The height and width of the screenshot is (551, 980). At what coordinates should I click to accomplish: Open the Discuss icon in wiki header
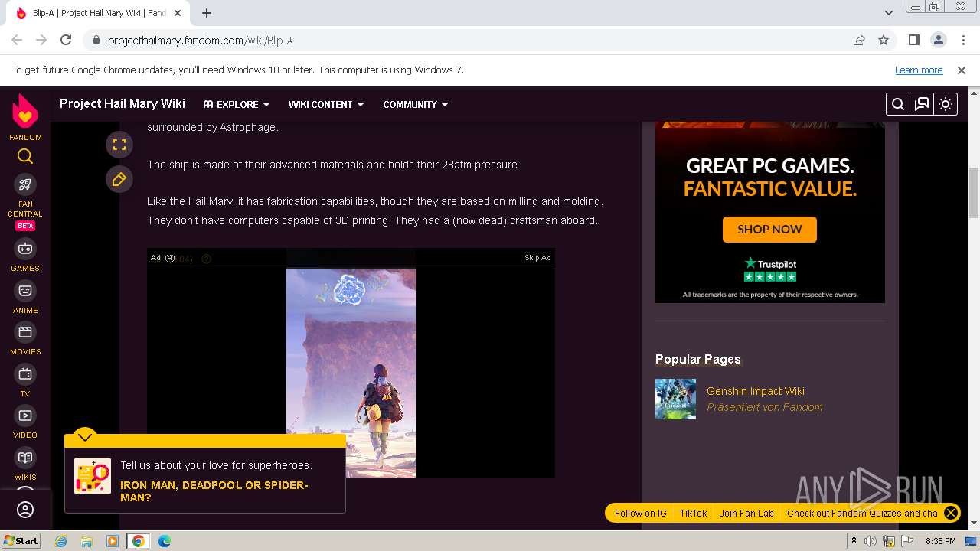coord(922,104)
